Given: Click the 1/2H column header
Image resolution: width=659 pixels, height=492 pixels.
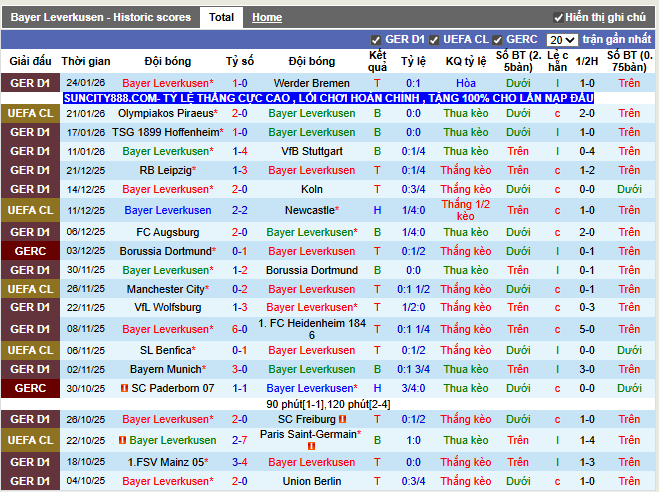Looking at the screenshot, I should (587, 61).
